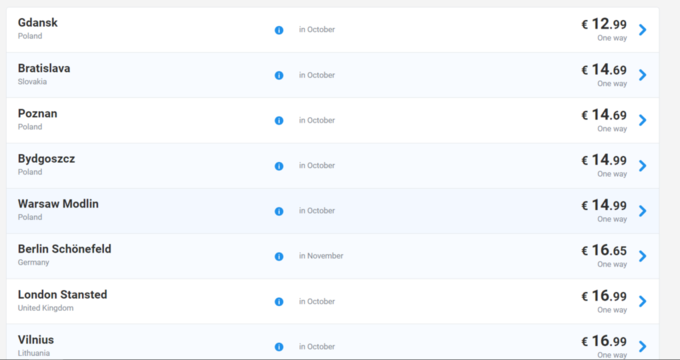Select the Poznan destination name
Viewport: 680px width, 360px height.
pos(37,114)
